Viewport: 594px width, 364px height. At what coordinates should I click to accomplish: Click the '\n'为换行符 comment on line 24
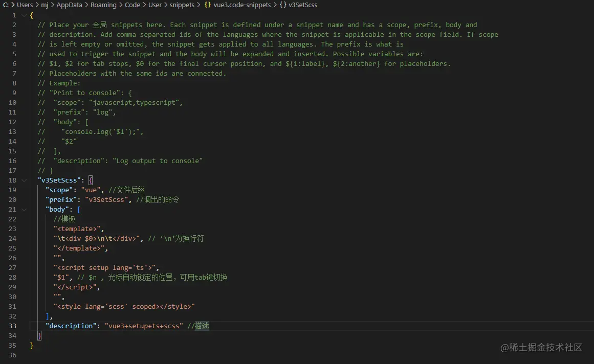pos(176,238)
